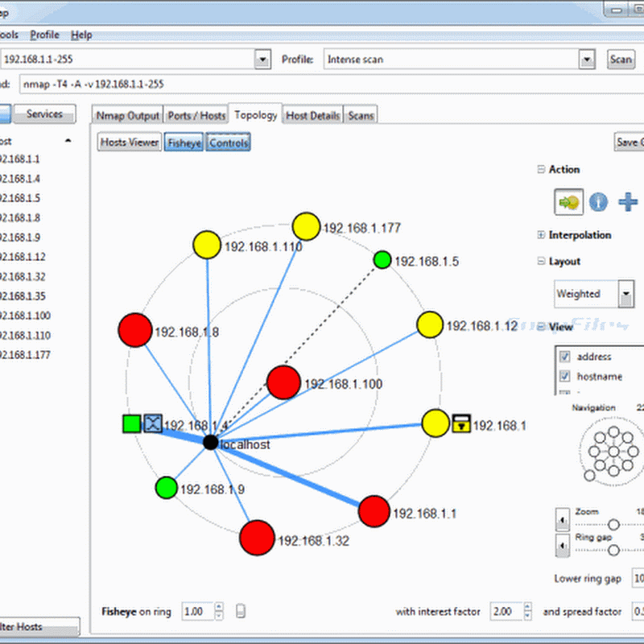Click the Scan button

pyautogui.click(x=621, y=60)
